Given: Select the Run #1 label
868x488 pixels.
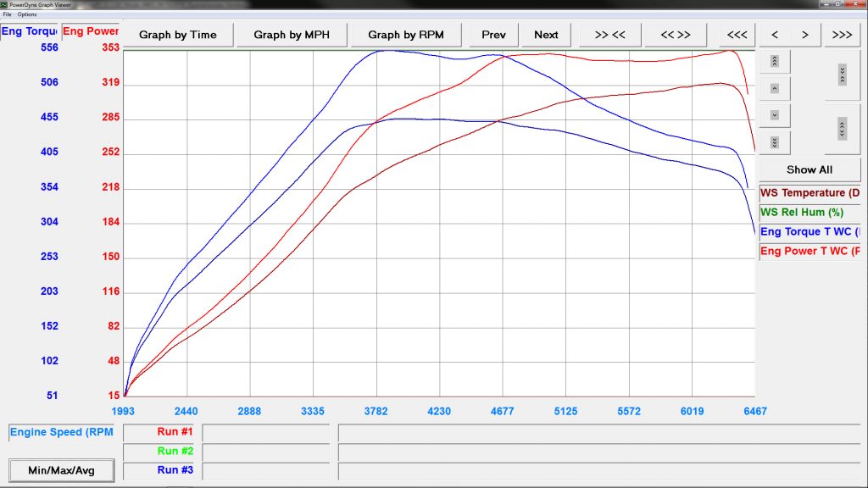Looking at the screenshot, I should click(175, 432).
